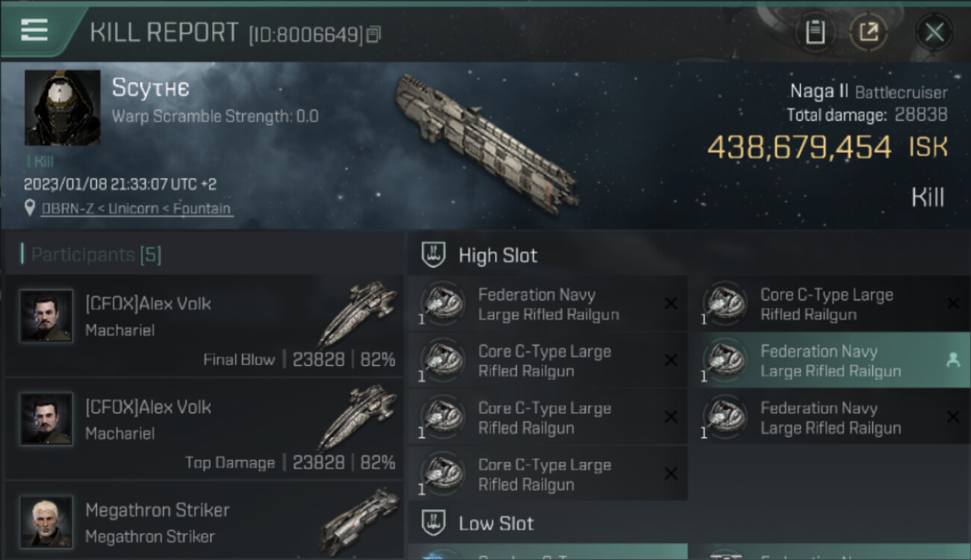Click the Low Slot section icon
Image resolution: width=971 pixels, height=560 pixels.
tap(434, 523)
